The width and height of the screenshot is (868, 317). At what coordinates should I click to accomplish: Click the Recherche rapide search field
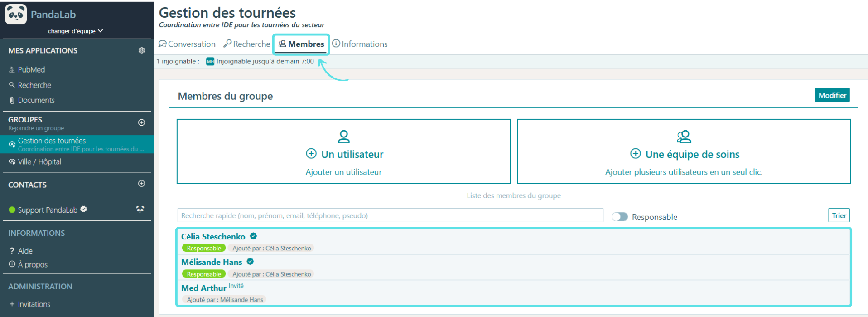[390, 215]
